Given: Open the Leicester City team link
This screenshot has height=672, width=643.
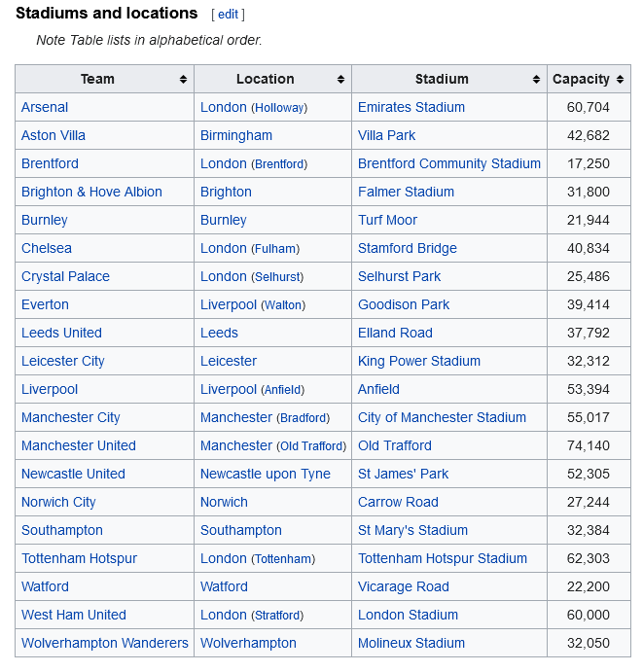Looking at the screenshot, I should click(63, 362).
